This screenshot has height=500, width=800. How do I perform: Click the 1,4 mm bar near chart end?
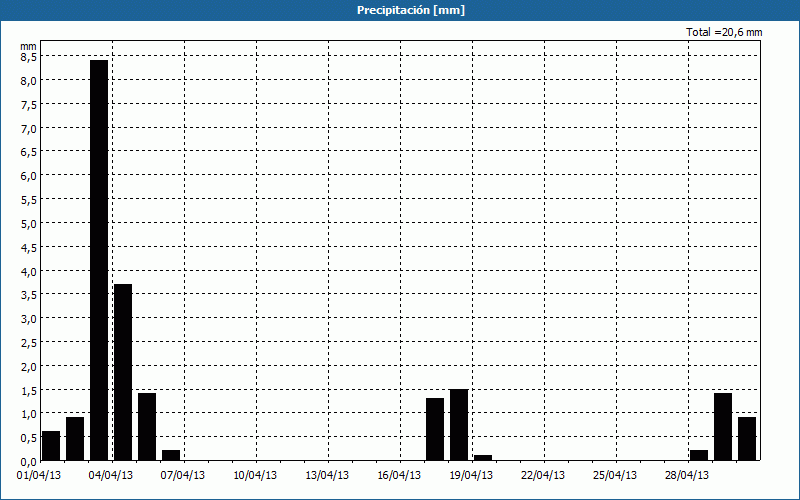(723, 427)
